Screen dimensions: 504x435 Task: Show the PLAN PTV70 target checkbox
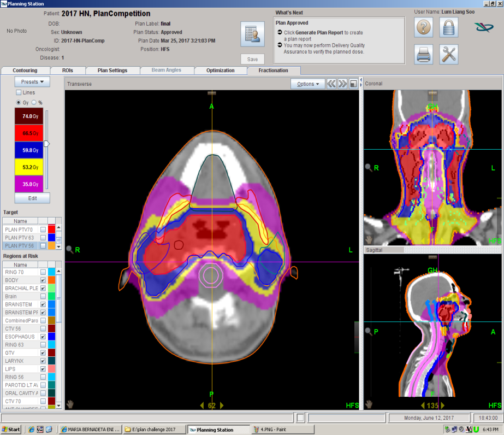click(x=43, y=230)
